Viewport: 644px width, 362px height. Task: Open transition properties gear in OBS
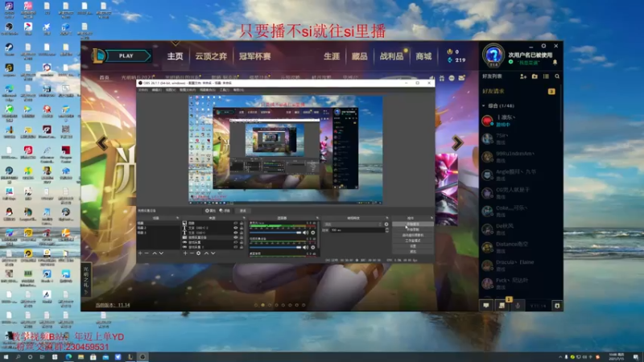tap(386, 224)
